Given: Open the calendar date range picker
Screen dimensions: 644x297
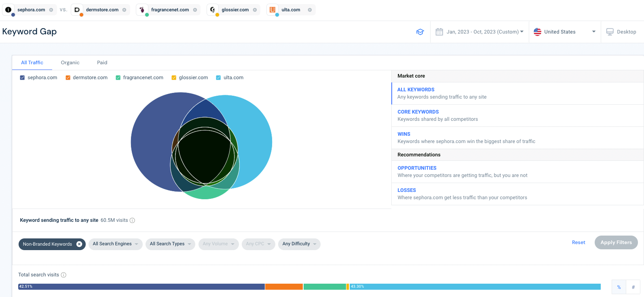Looking at the screenshot, I should pos(439,32).
